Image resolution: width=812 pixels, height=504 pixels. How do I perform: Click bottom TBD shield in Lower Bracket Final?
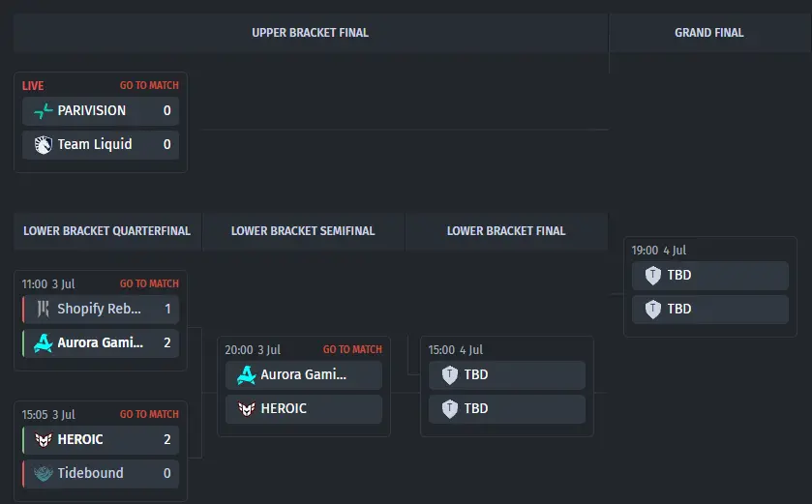tap(450, 409)
